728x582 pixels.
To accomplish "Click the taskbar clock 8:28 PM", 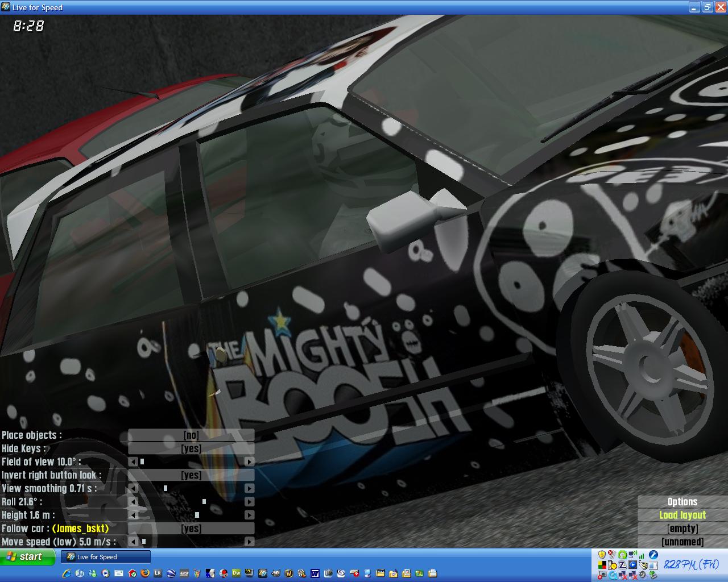I will point(691,565).
